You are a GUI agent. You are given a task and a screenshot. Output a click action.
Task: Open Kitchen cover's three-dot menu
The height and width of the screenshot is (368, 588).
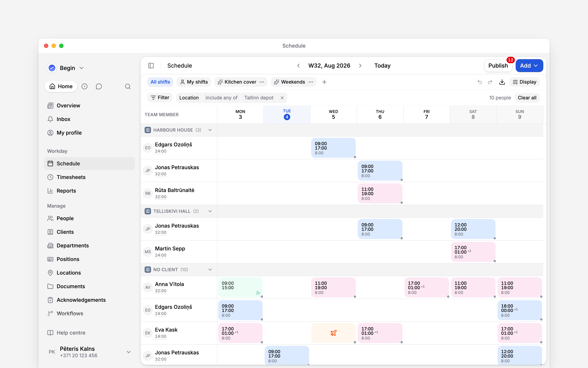(x=262, y=82)
